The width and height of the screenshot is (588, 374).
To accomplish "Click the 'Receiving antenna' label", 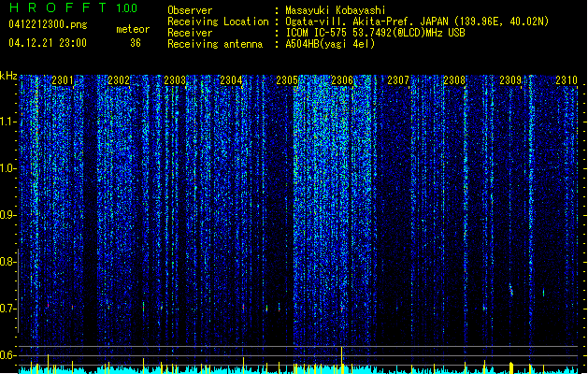I will pyautogui.click(x=215, y=44).
